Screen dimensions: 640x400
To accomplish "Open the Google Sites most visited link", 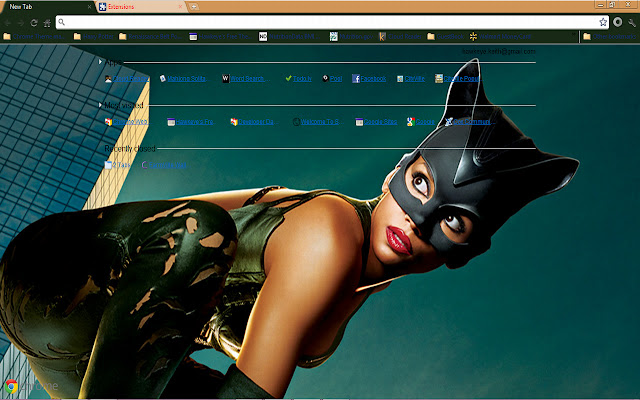I will point(376,122).
